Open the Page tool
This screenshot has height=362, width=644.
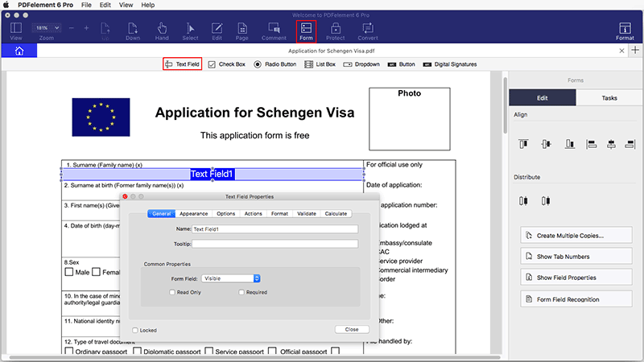242,31
